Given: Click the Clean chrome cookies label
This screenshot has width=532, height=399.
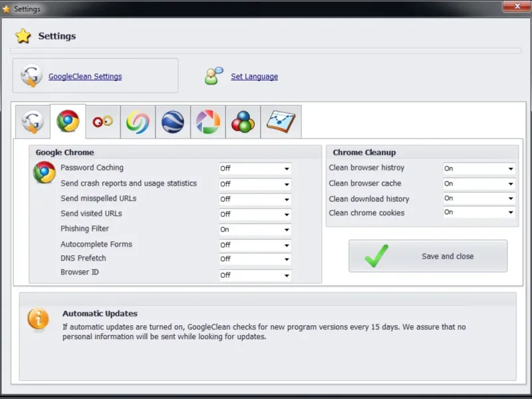Looking at the screenshot, I should [x=367, y=213].
